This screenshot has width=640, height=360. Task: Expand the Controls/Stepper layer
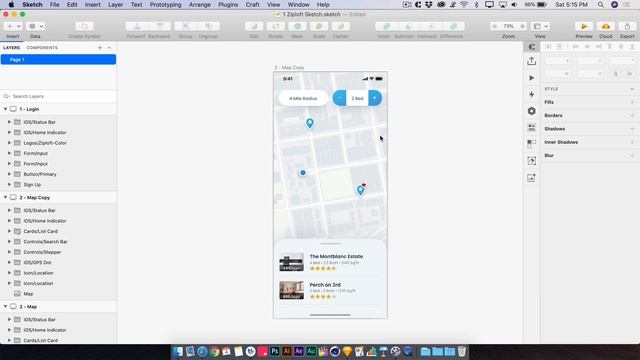[9, 252]
